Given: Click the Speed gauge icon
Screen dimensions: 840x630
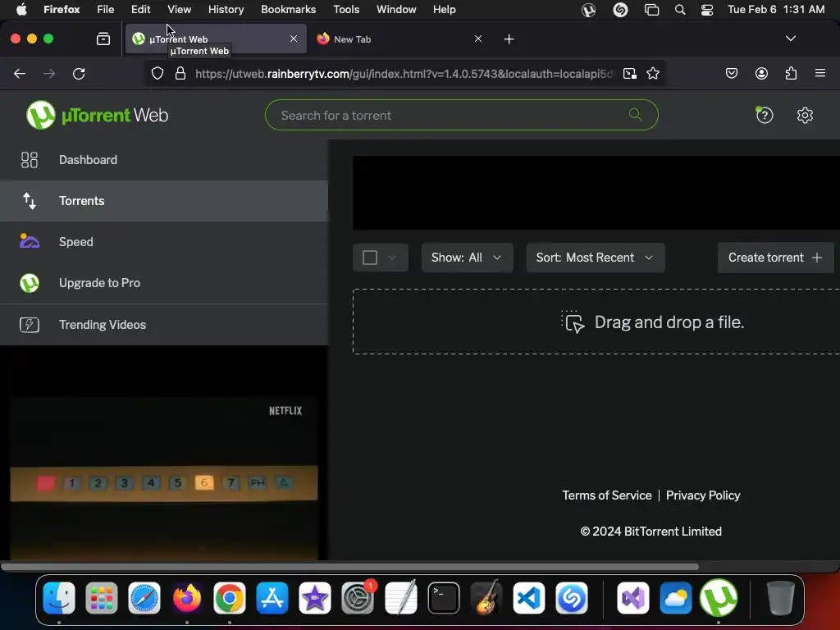Looking at the screenshot, I should tap(30, 242).
